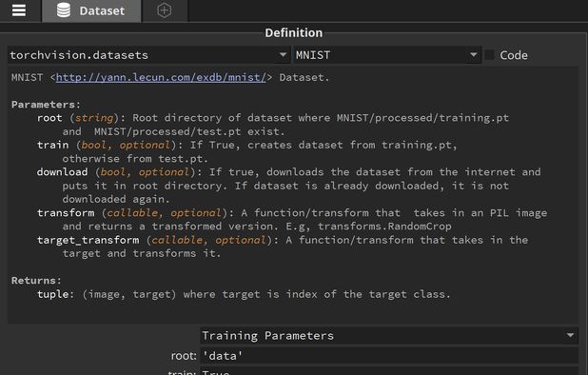Open the MNIST dataset class dropdown

coord(387,55)
